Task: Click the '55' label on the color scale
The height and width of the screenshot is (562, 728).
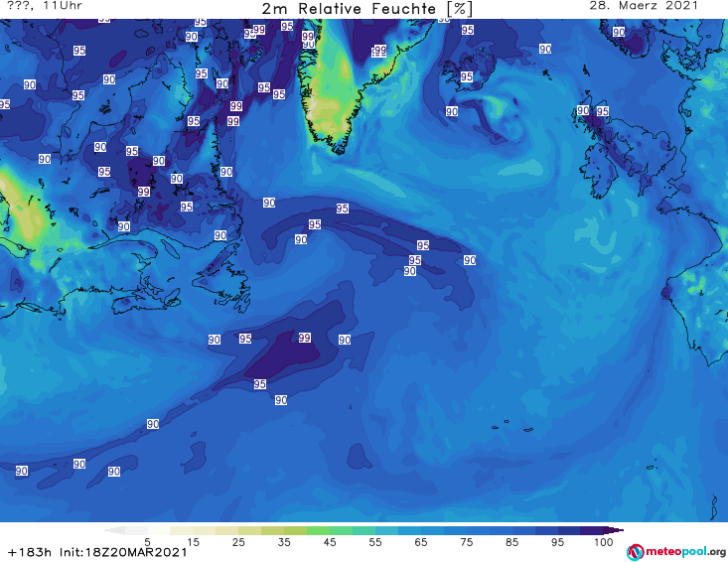Action: (375, 542)
